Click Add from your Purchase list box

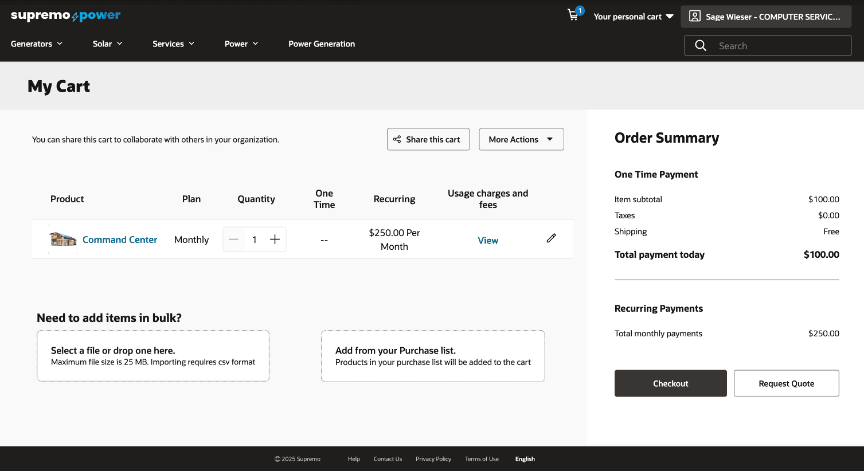(x=433, y=356)
